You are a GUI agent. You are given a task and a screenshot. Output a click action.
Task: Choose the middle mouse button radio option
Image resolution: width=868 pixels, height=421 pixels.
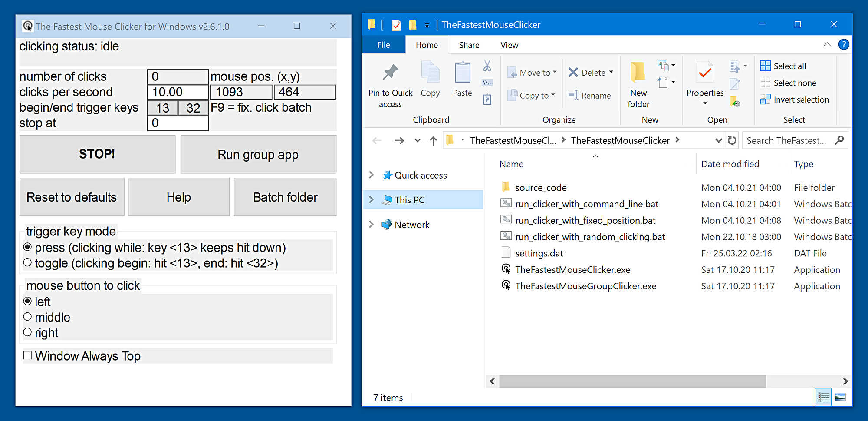tap(27, 316)
